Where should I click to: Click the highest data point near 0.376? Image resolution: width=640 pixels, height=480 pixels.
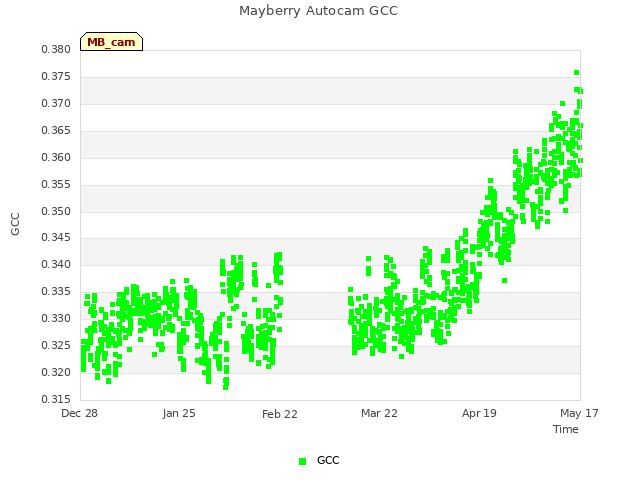point(576,73)
